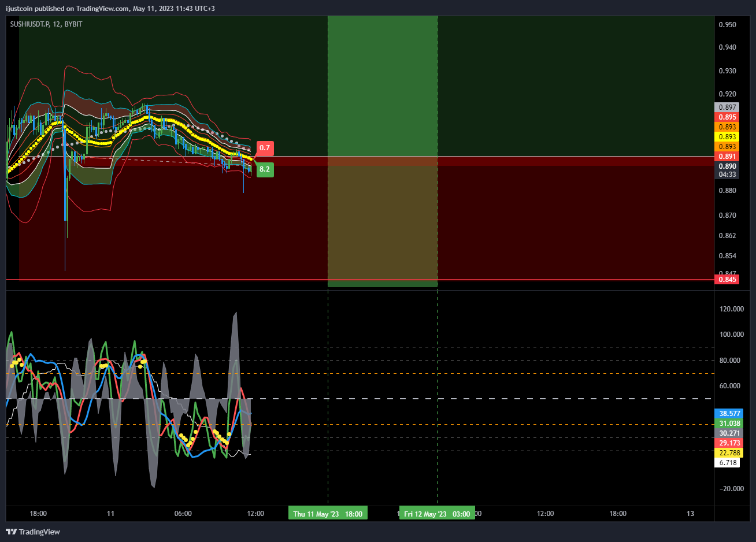
Task: Click the 120.000 indicator axis value
Action: pos(731,309)
